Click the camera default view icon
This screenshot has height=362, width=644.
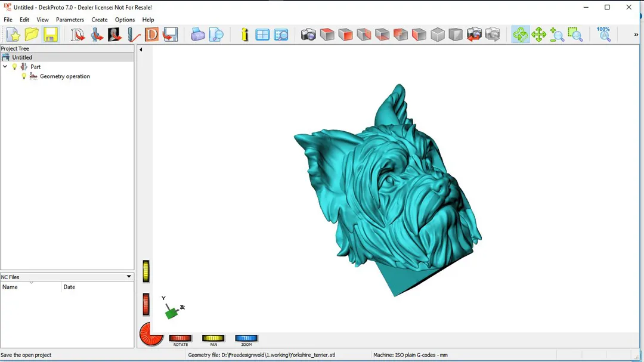click(x=308, y=35)
